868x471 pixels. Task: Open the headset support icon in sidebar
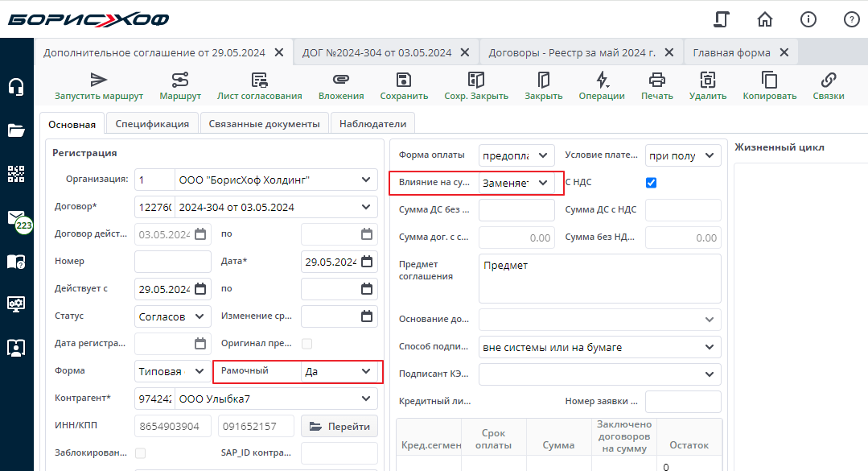pos(16,87)
